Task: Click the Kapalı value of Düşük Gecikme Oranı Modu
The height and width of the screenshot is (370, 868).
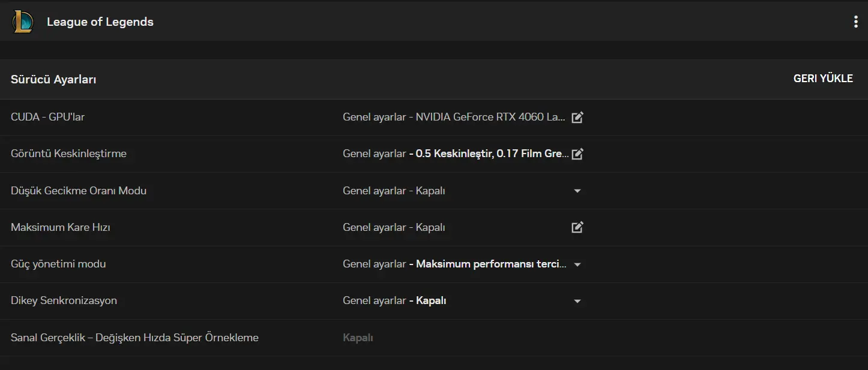Action: [430, 191]
